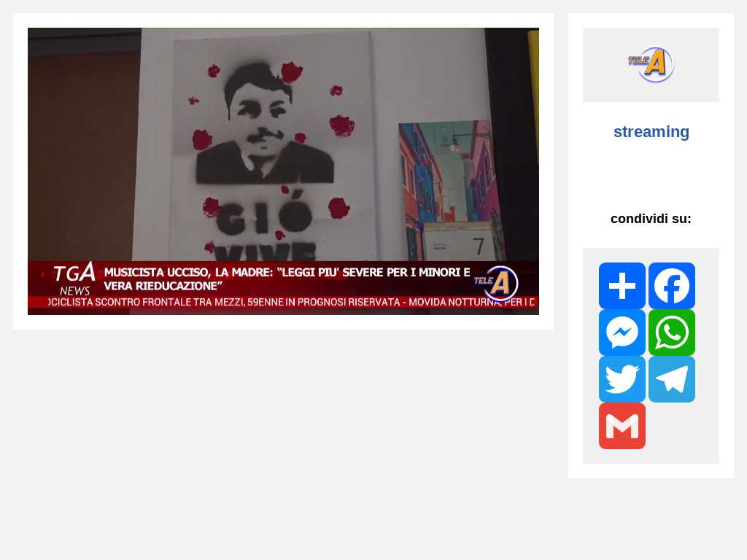Share via WhatsApp icon

point(672,332)
